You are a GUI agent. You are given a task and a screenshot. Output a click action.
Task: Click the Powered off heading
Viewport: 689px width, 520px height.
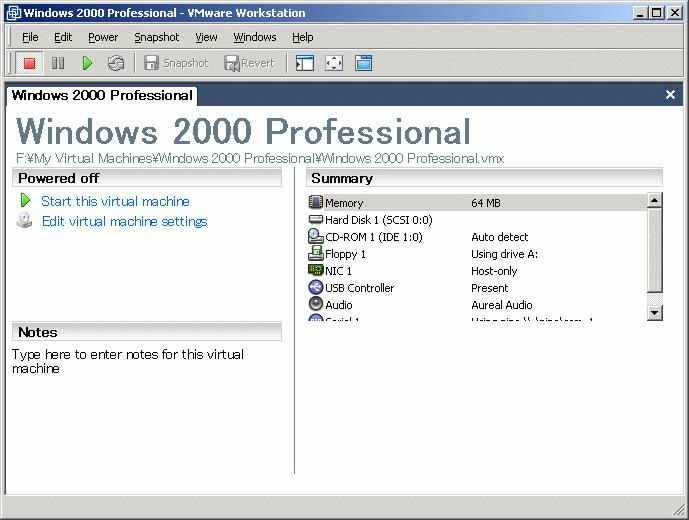click(x=58, y=178)
